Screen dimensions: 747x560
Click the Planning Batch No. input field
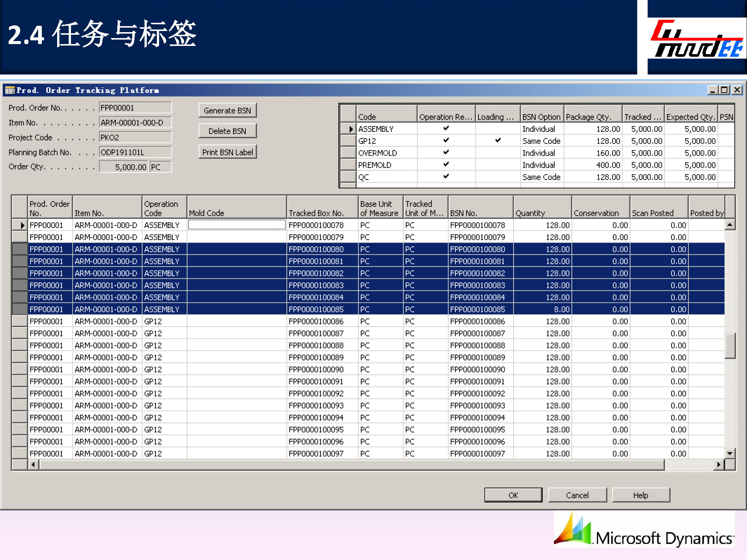pos(135,152)
